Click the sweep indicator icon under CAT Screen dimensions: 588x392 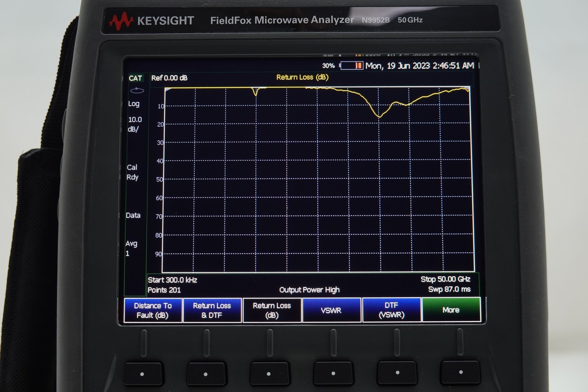pos(137,90)
